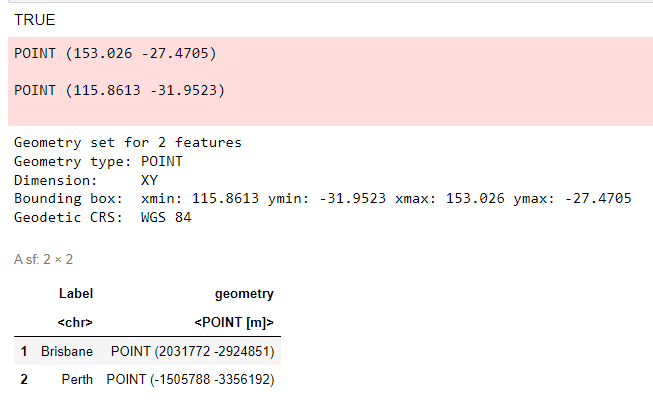Screen dimensions: 653x404
Task: Select the Brisbane label cell
Action: point(67,352)
